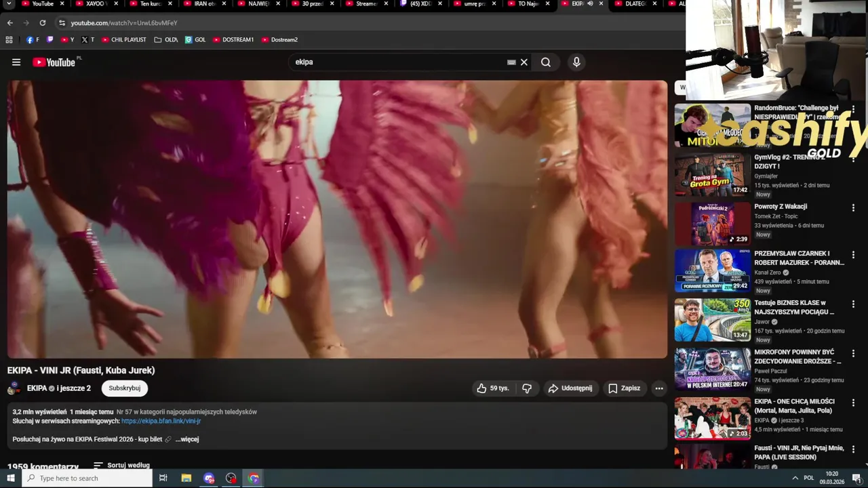Clear the search query with the X
Image resolution: width=868 pixels, height=488 pixels.
[x=524, y=62]
